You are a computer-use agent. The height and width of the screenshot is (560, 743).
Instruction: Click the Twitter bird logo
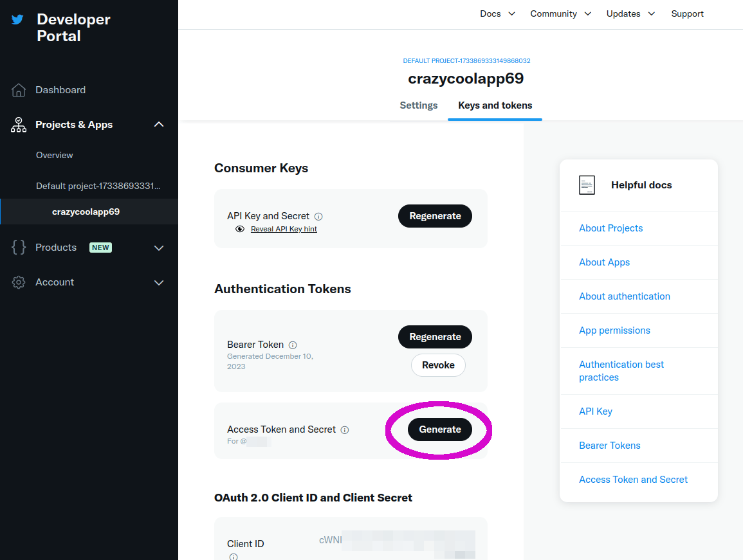click(x=17, y=19)
